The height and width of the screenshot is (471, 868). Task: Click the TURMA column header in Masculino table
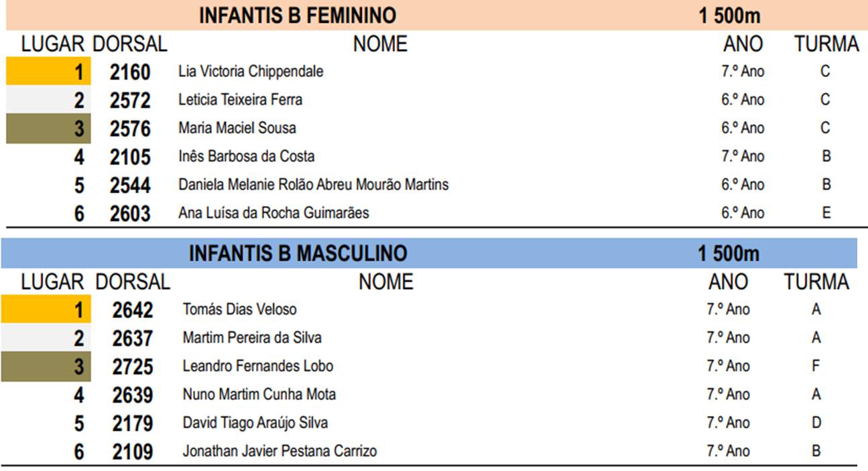[816, 282]
